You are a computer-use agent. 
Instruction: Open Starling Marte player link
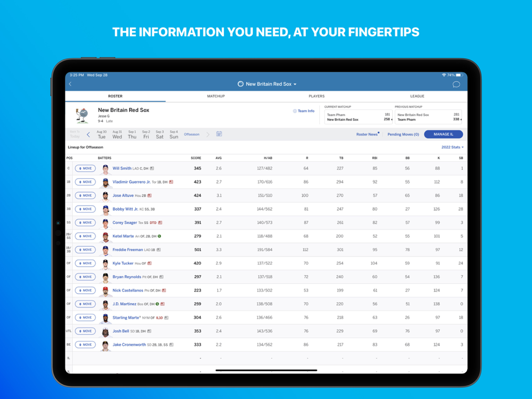126,318
